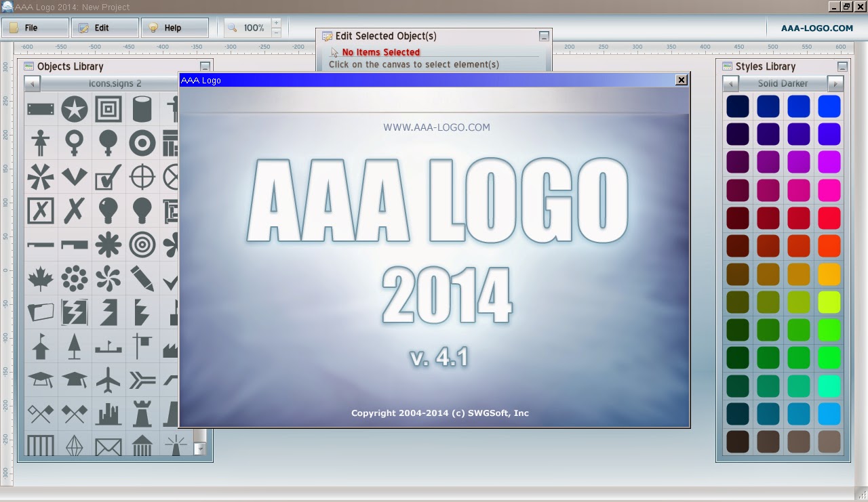This screenshot has width=868, height=502.
Task: Close the AAA Logo splash window
Action: tap(682, 80)
